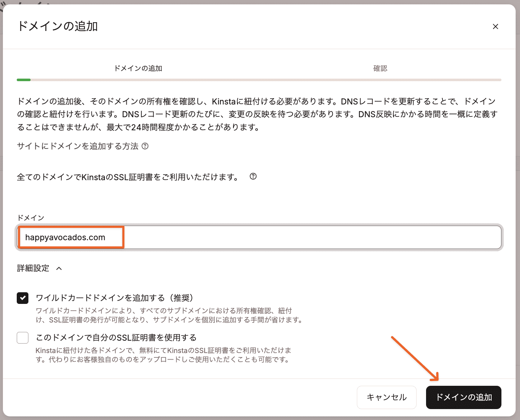Screen dimensions: 520x420
Task: Expand advanced settings via its heading
Action: 33,268
